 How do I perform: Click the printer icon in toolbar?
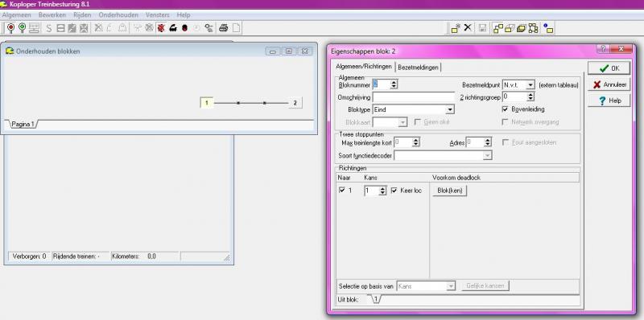pos(224,28)
